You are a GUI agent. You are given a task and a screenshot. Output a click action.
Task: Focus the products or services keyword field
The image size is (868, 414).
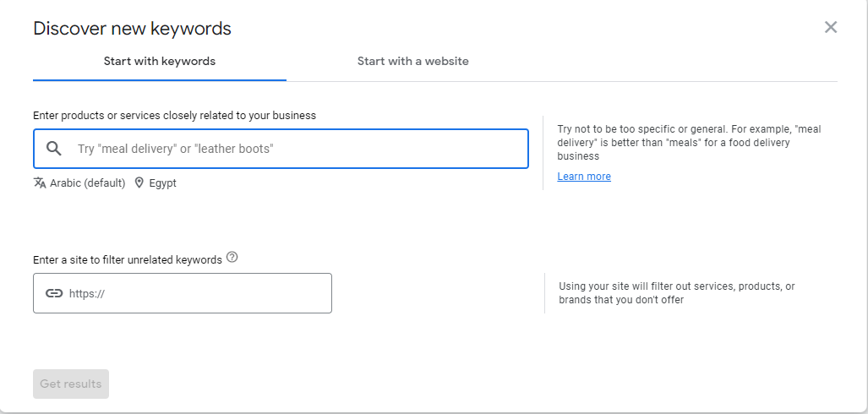296,149
